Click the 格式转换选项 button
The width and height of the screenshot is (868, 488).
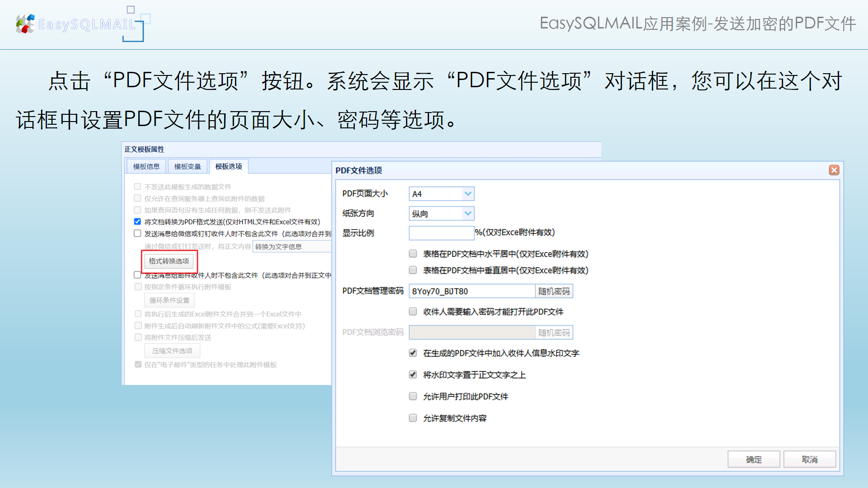pos(169,261)
